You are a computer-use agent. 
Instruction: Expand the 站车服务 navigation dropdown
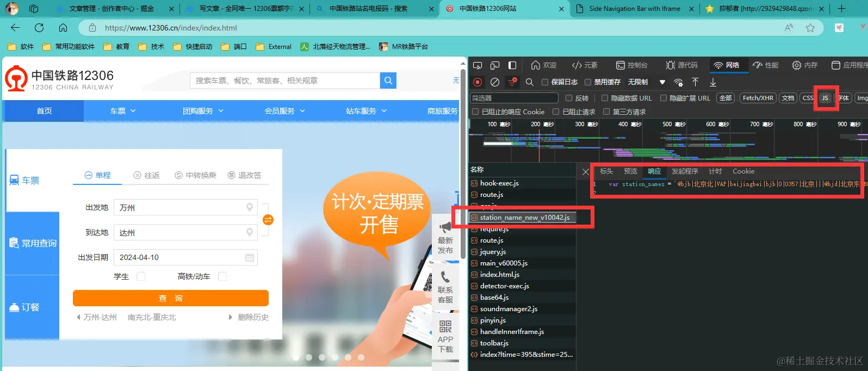tap(366, 111)
